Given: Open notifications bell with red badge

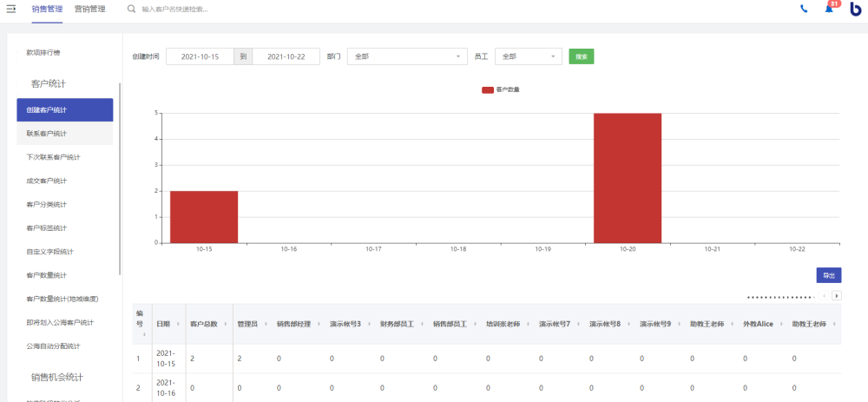Looking at the screenshot, I should pyautogui.click(x=829, y=9).
